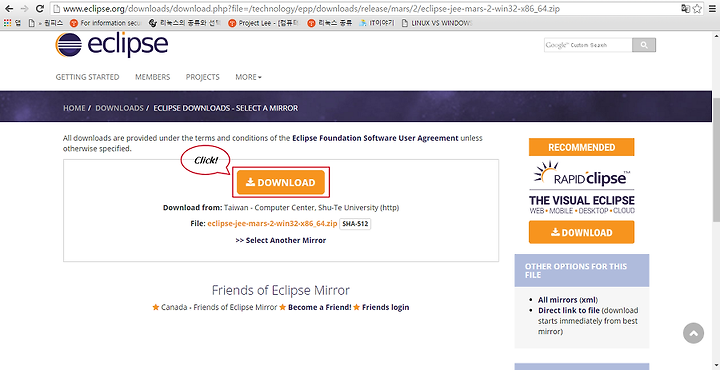Open the GETTING STARTED menu item
This screenshot has height=370, width=720.
[x=87, y=77]
